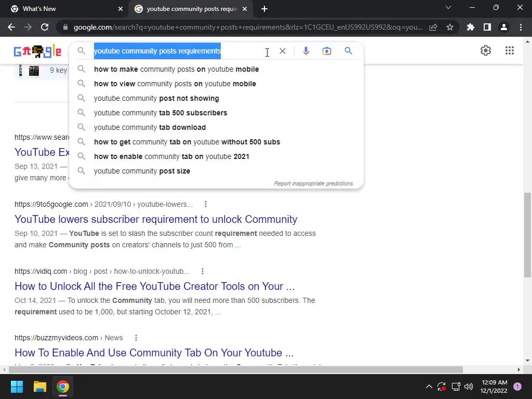Reload the current page
This screenshot has height=399, width=532.
point(45,27)
